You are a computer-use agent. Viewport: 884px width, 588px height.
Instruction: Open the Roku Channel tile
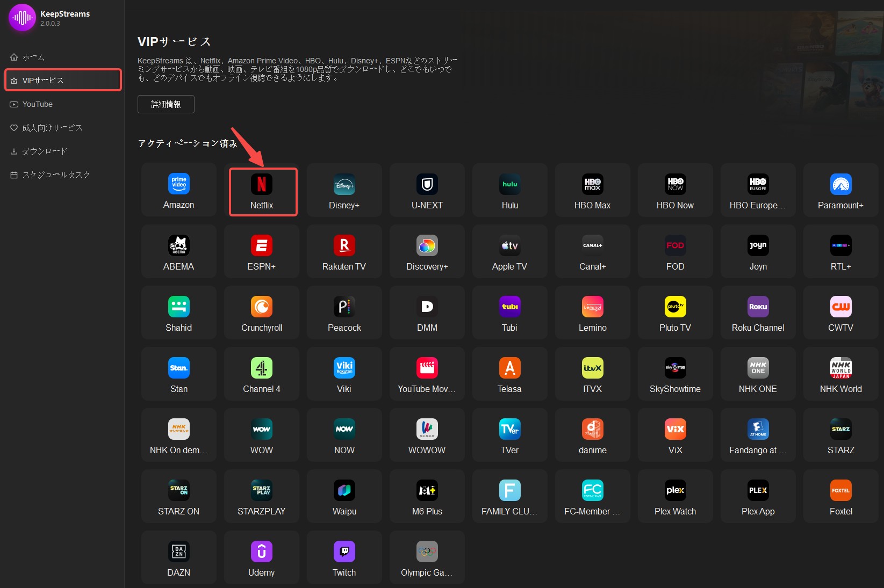[758, 313]
